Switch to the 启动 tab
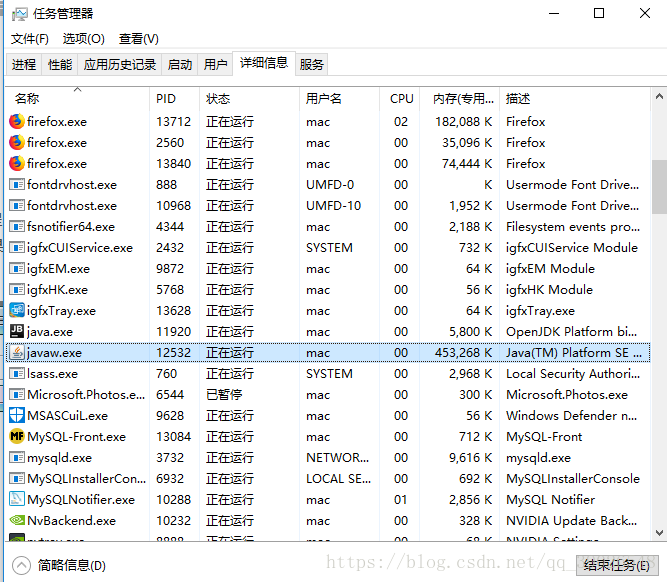Viewport: 667px width, 582px height. [180, 65]
